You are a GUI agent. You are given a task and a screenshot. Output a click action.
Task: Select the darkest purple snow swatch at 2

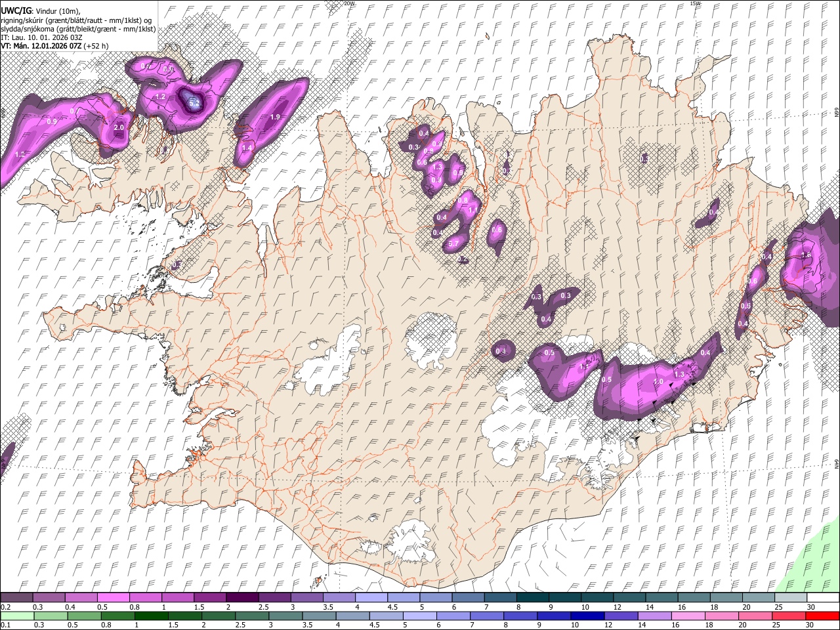click(242, 597)
